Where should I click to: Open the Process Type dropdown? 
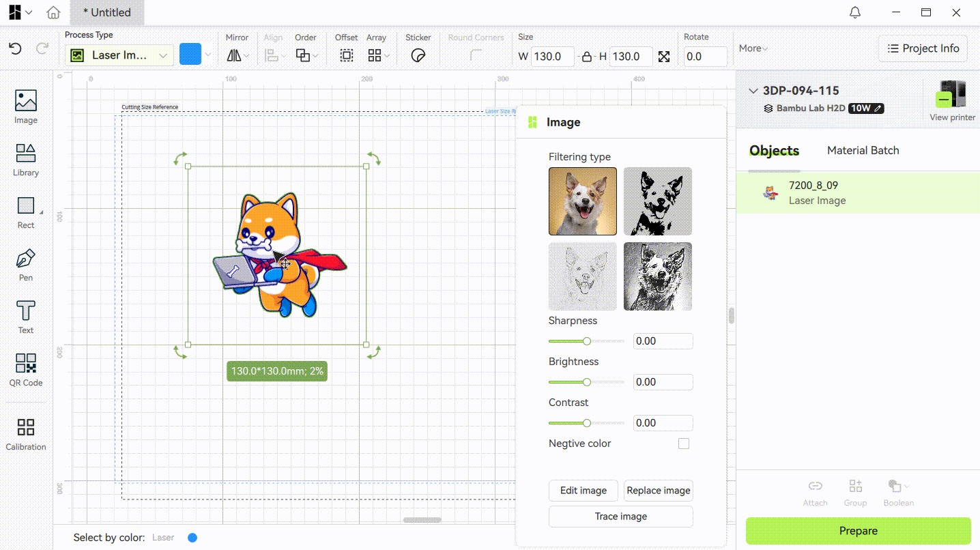point(119,55)
